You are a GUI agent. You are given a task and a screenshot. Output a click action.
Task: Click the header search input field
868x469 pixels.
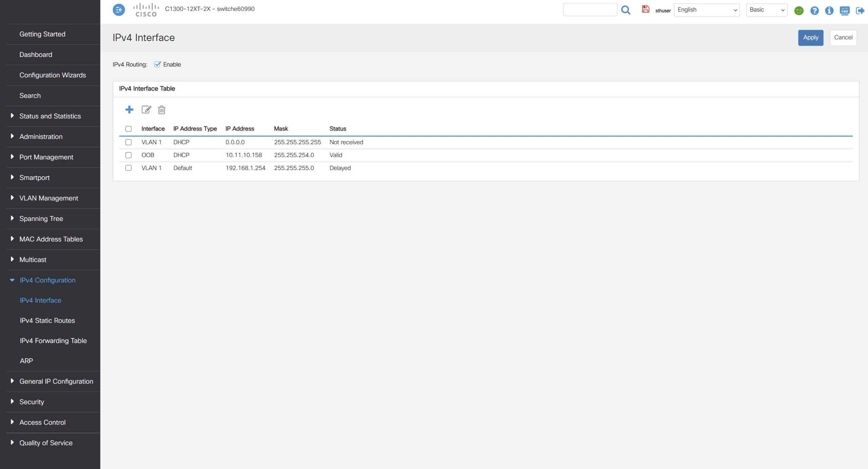[x=590, y=10]
